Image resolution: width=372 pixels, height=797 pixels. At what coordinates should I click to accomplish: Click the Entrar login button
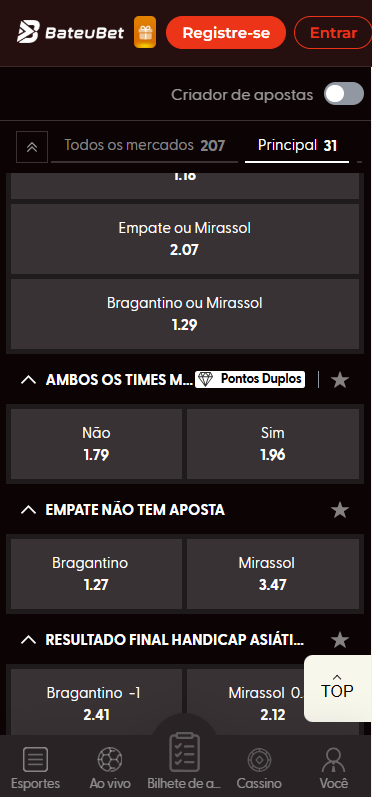point(333,33)
